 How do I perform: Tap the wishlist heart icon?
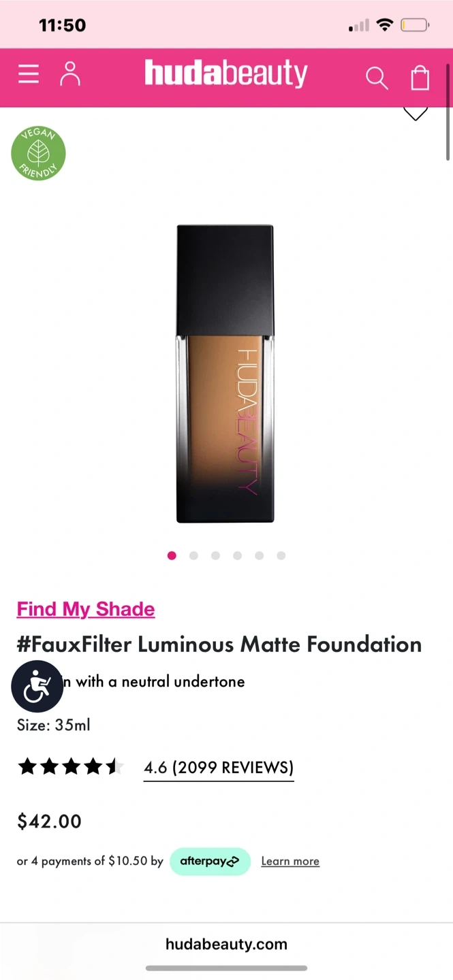(x=416, y=114)
